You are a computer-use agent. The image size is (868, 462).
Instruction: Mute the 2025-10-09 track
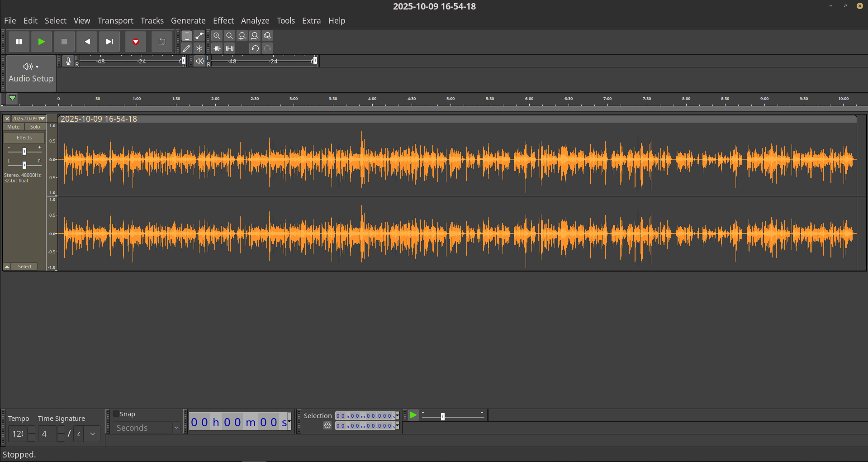coord(14,127)
